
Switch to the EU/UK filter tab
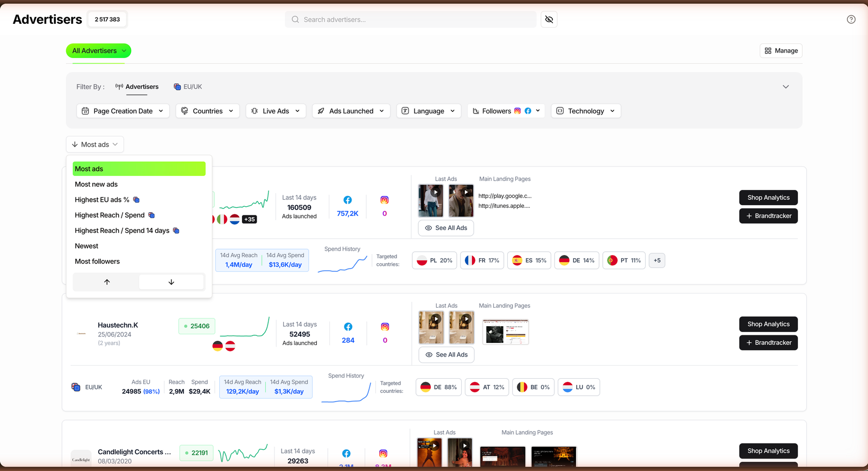click(x=188, y=87)
